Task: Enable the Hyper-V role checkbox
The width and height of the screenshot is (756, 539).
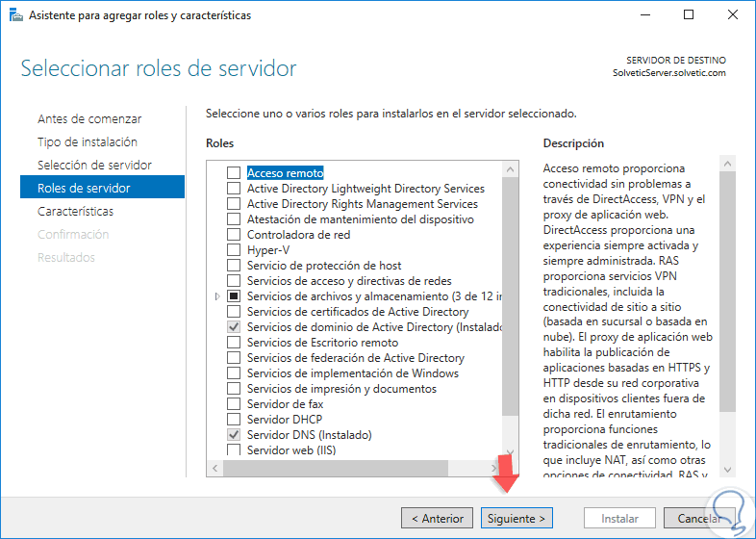Action: click(234, 250)
